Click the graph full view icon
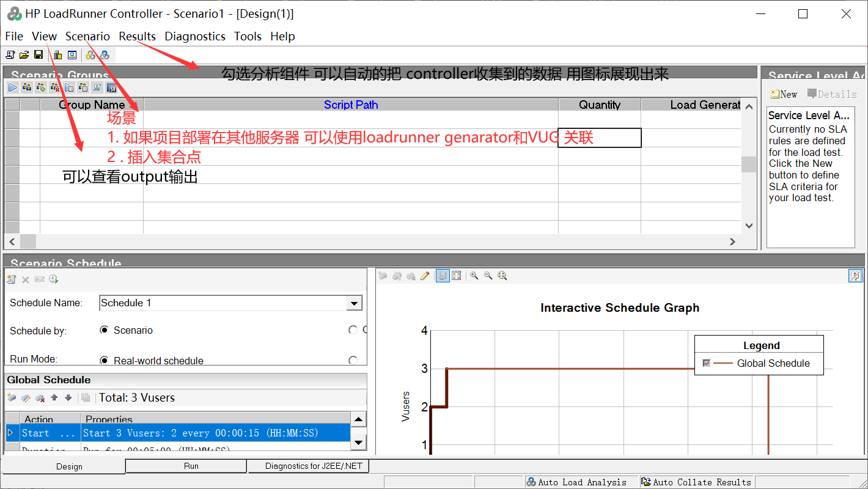This screenshot has width=868, height=489. coord(457,276)
